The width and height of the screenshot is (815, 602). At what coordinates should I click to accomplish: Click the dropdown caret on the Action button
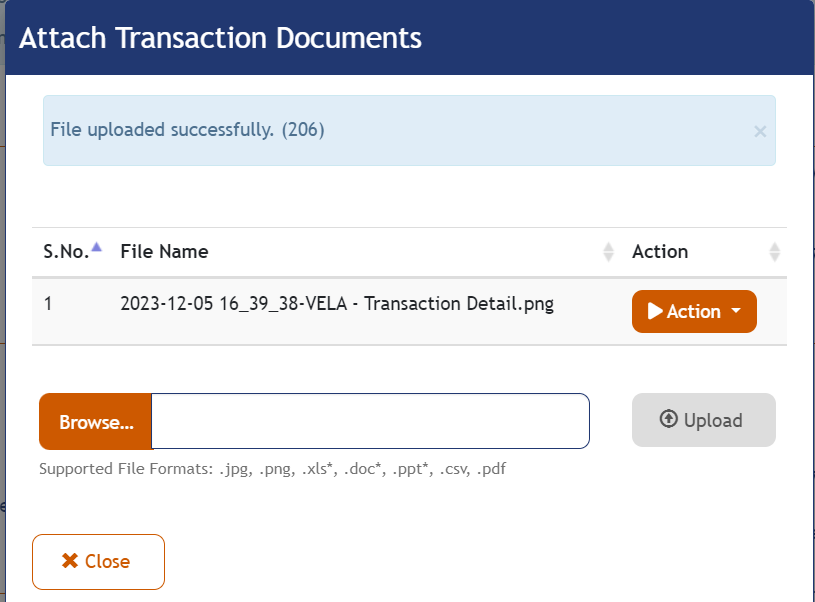click(735, 311)
